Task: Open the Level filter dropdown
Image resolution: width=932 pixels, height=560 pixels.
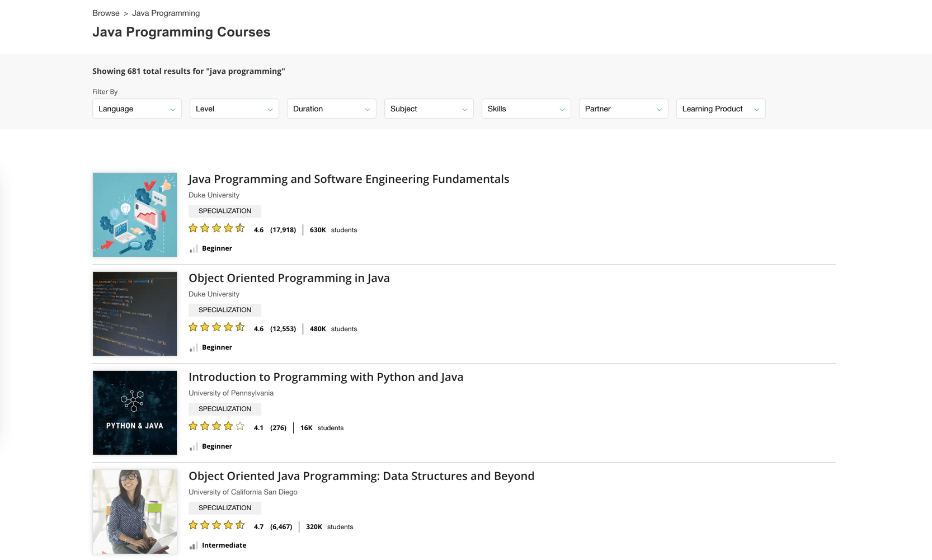Action: point(234,109)
